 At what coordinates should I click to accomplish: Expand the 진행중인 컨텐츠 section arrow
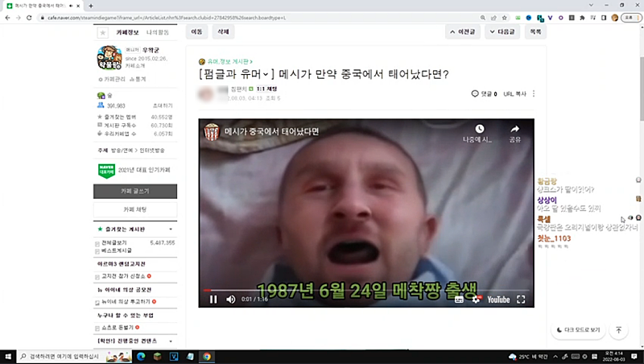coord(171,341)
